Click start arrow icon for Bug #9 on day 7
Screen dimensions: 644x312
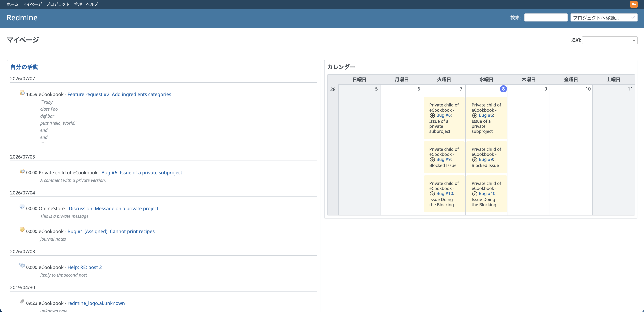432,160
